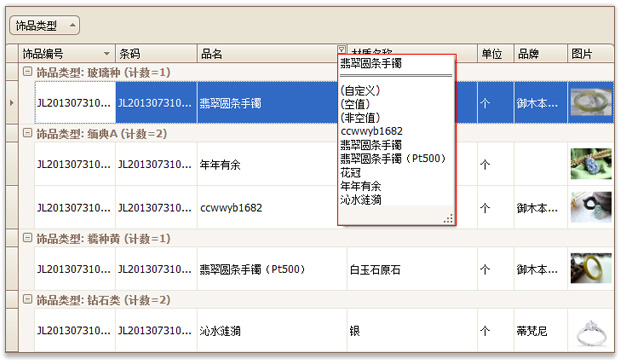Open the 年年有余 row thumbnail image

tap(590, 163)
